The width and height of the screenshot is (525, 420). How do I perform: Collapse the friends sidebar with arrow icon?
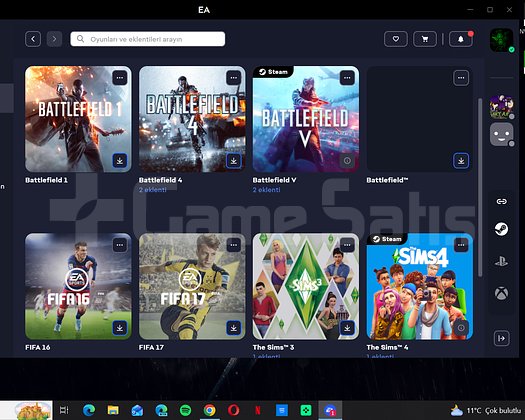(x=502, y=338)
